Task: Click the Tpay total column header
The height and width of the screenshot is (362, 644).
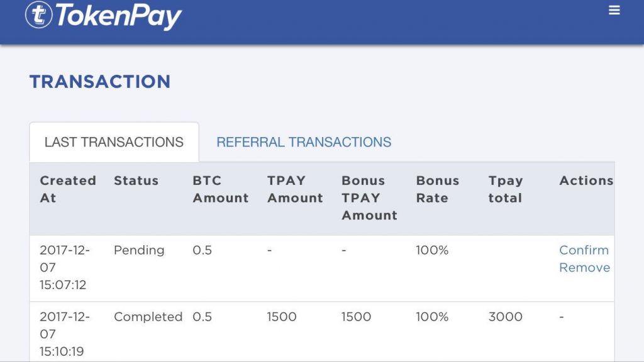Action: (x=505, y=189)
